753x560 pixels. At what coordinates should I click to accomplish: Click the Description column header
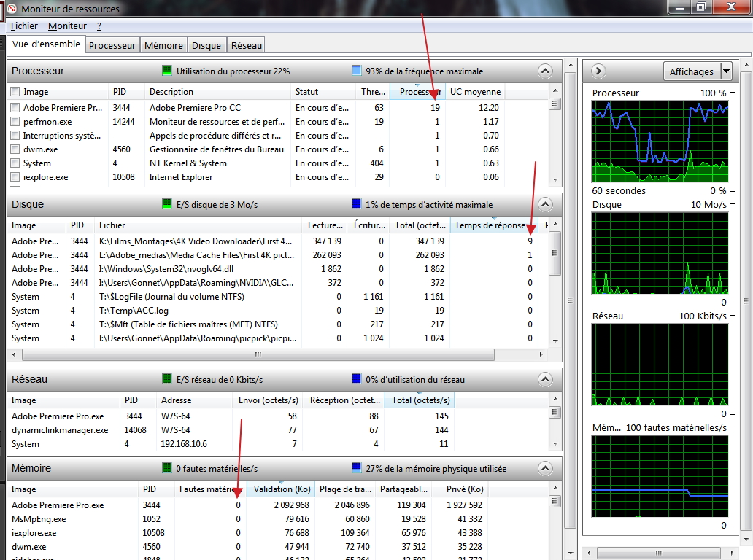[217, 92]
